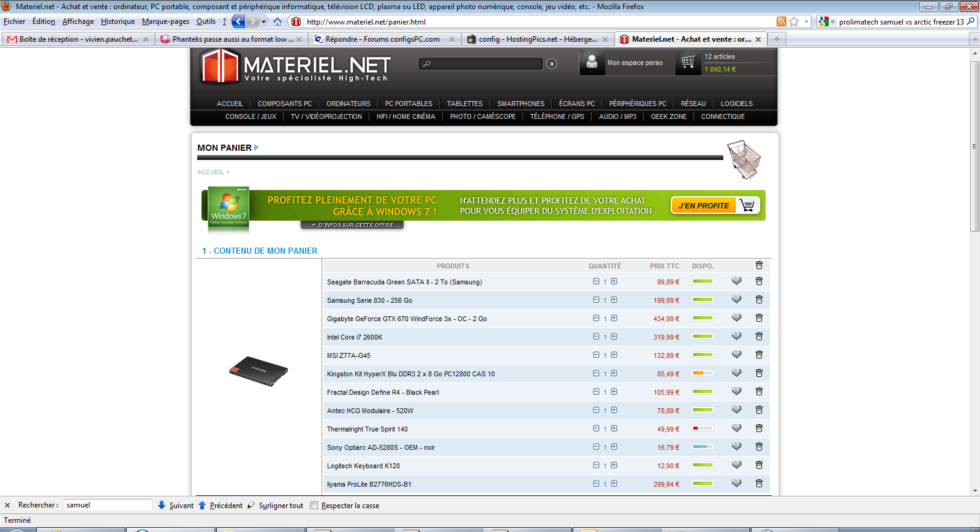The image size is (980, 532).
Task: Add Intel Core i7 2600K to wishlist
Action: coord(736,336)
